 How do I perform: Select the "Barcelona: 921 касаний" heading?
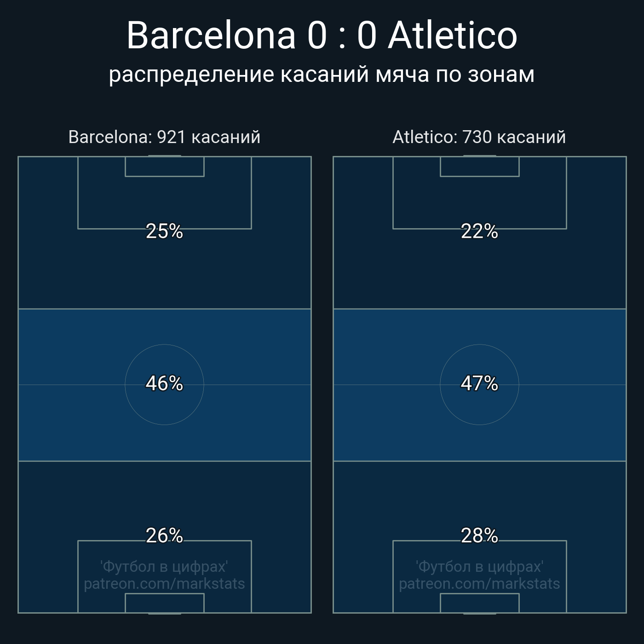(x=164, y=137)
